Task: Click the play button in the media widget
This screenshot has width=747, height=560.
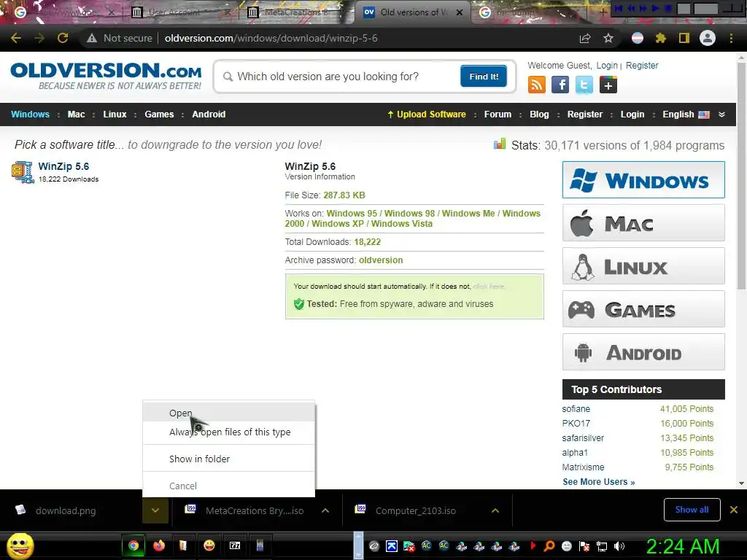Action: (656, 8)
